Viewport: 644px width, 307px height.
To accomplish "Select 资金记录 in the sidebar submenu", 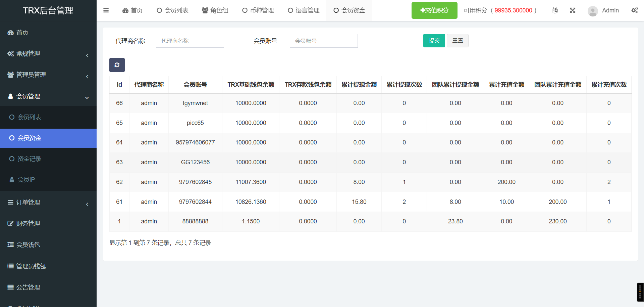I will 29,159.
